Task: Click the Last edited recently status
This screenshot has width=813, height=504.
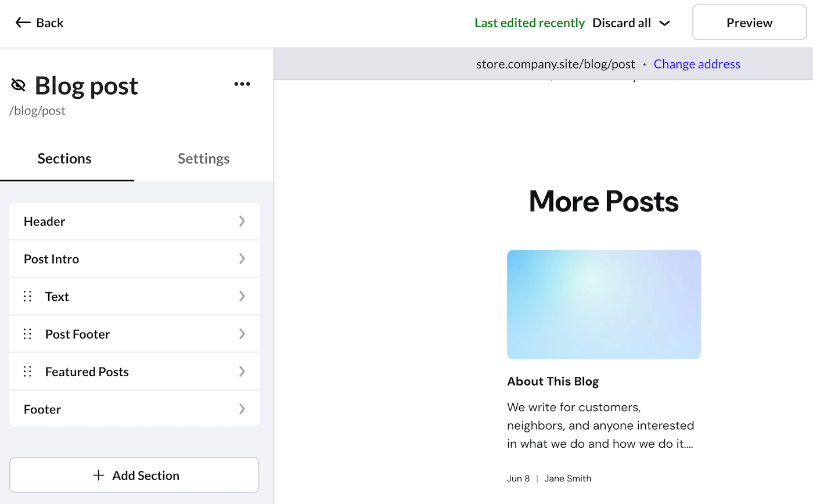Action: [x=530, y=23]
